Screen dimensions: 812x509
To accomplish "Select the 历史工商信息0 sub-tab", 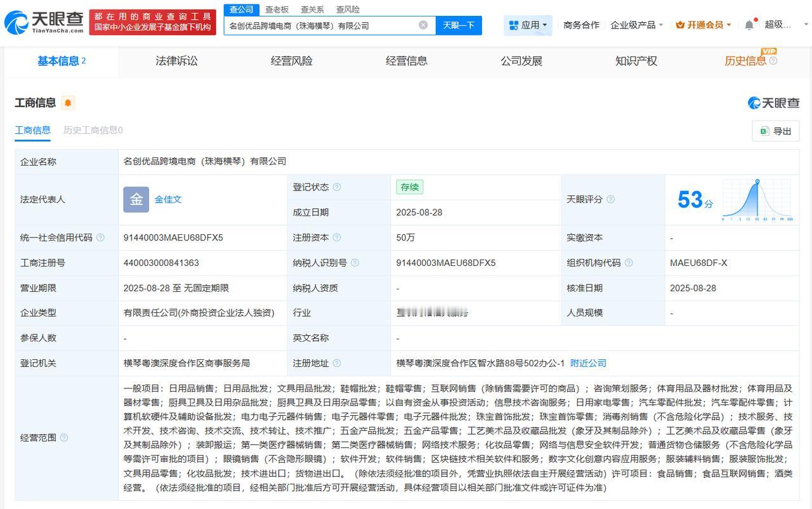I will click(x=93, y=130).
